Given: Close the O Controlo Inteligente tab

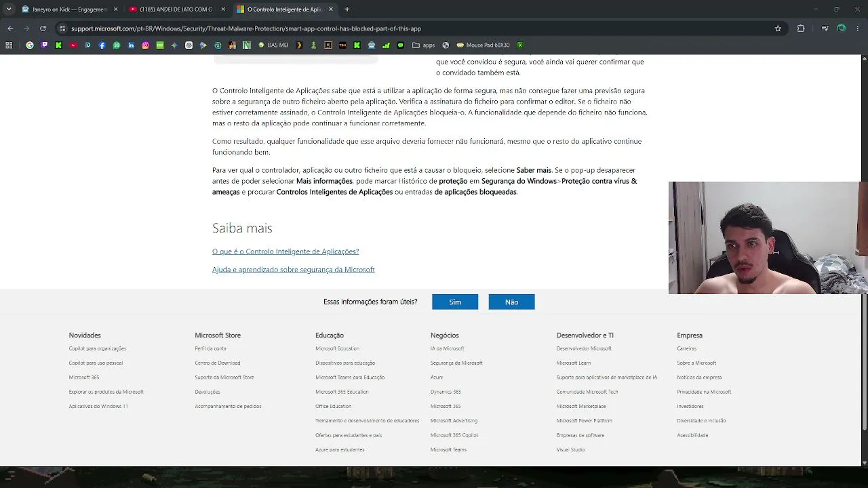Looking at the screenshot, I should [x=331, y=9].
